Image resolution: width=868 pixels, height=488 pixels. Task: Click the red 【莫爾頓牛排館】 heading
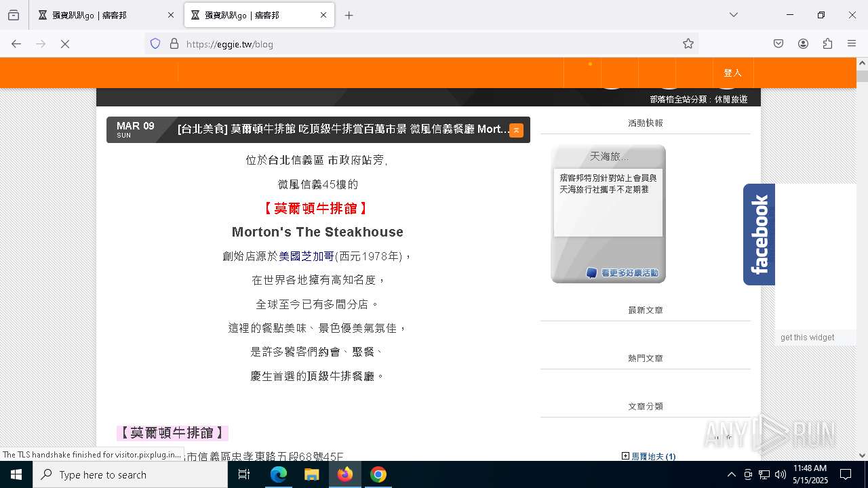pyautogui.click(x=317, y=208)
